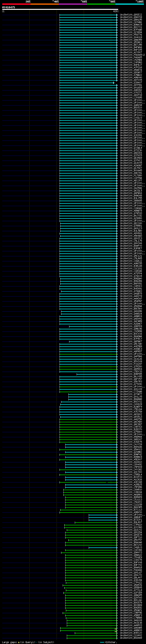Select the UniRef100_Q7ZWL9 label
The image size is (146, 644).
pos(131,148)
